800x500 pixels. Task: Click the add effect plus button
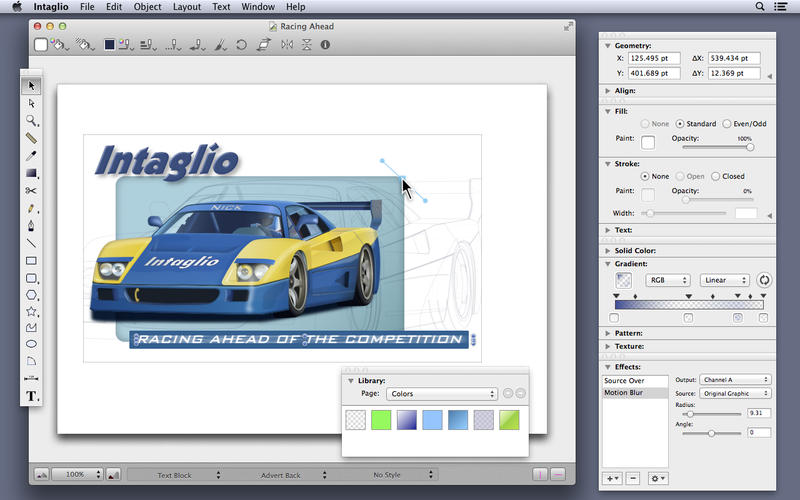[x=612, y=479]
